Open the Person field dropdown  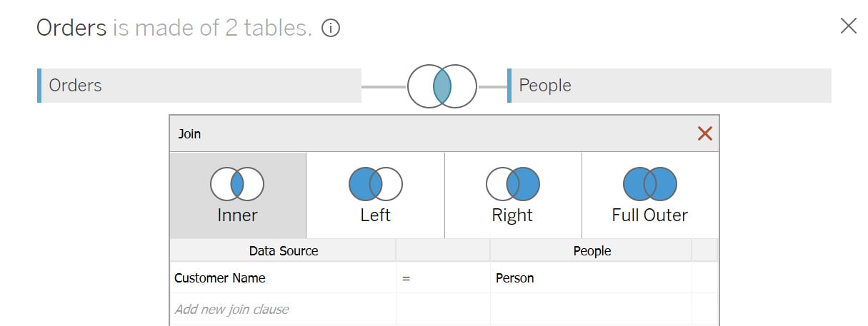pyautogui.click(x=591, y=278)
